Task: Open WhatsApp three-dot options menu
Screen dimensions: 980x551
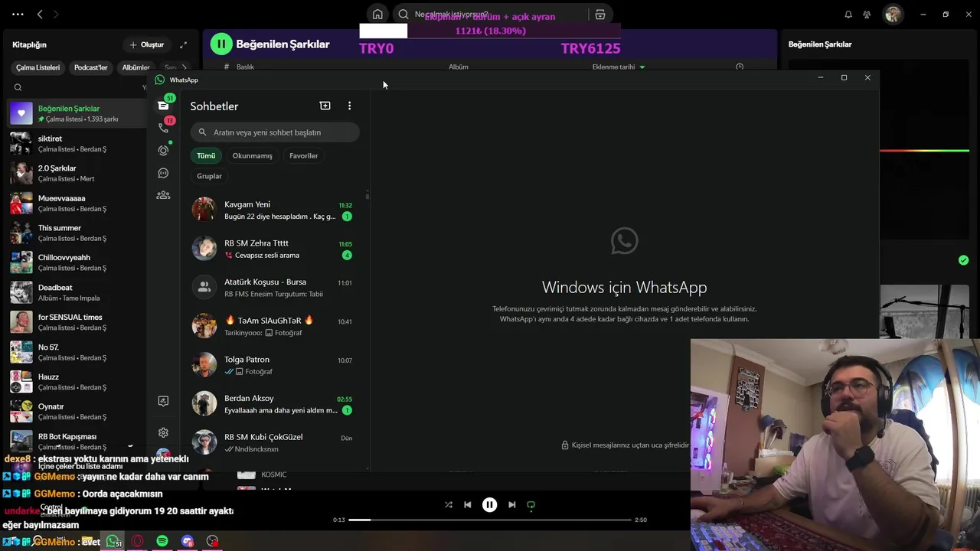Action: tap(349, 106)
